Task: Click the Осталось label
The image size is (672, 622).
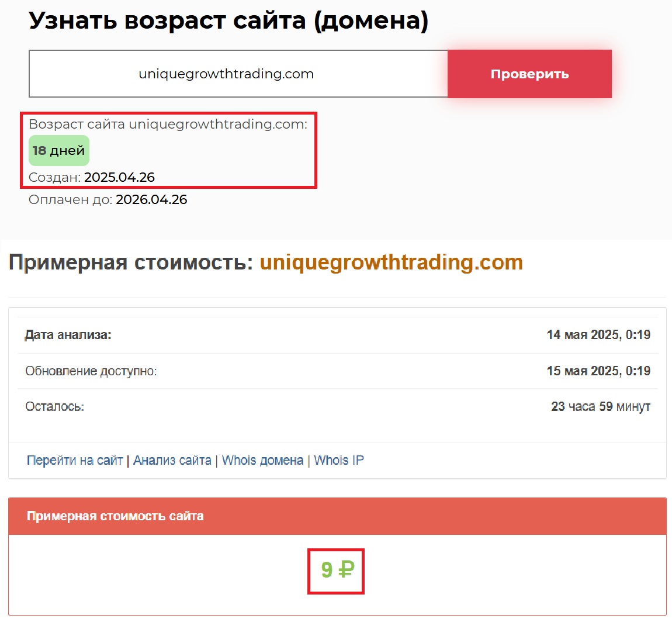Action: [x=54, y=406]
